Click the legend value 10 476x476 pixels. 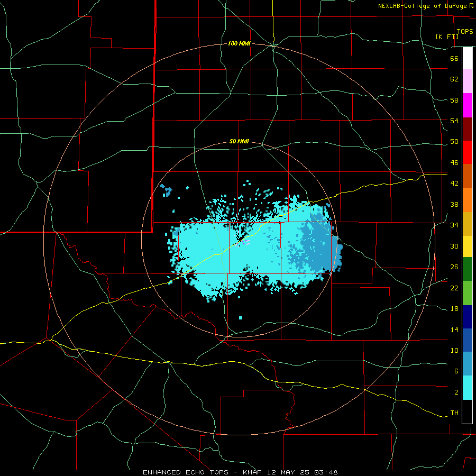click(x=454, y=351)
